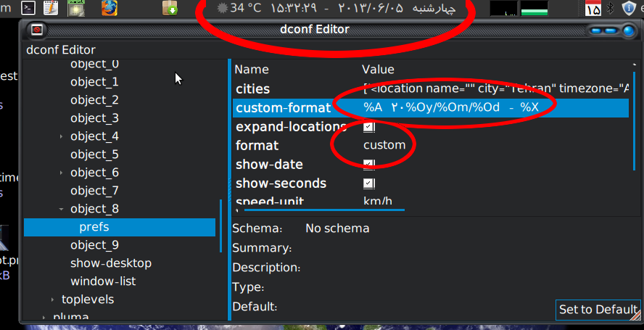Select object_7 in the tree

click(x=94, y=191)
